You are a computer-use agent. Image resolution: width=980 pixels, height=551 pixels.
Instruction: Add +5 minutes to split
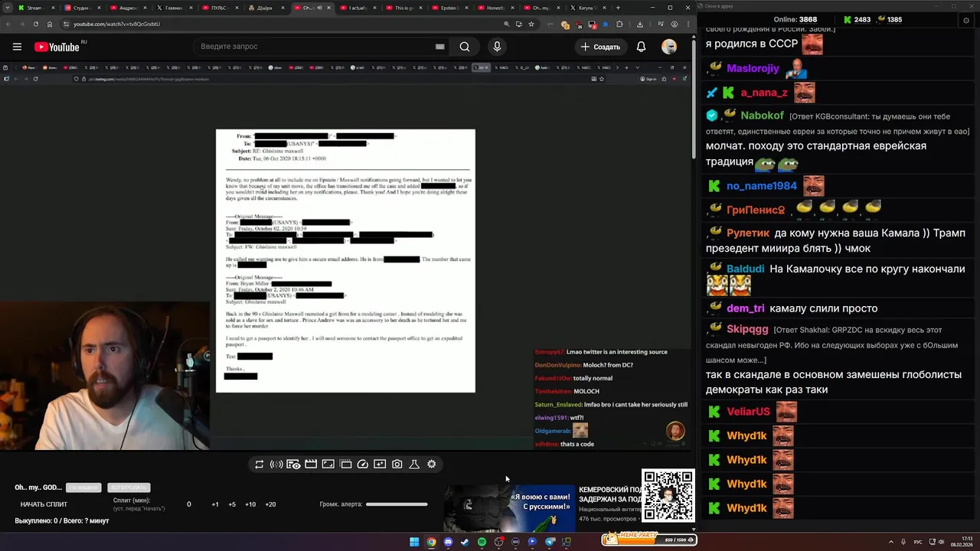pyautogui.click(x=232, y=504)
